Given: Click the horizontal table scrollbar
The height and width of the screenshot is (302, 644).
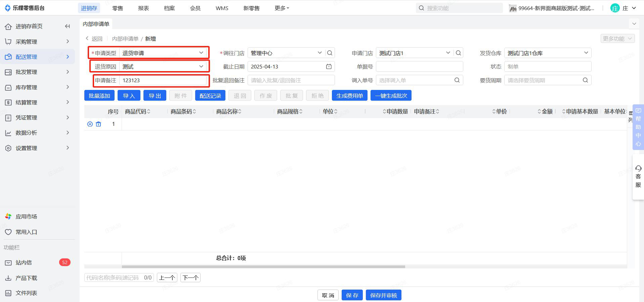Looking at the screenshot, I should (x=263, y=267).
